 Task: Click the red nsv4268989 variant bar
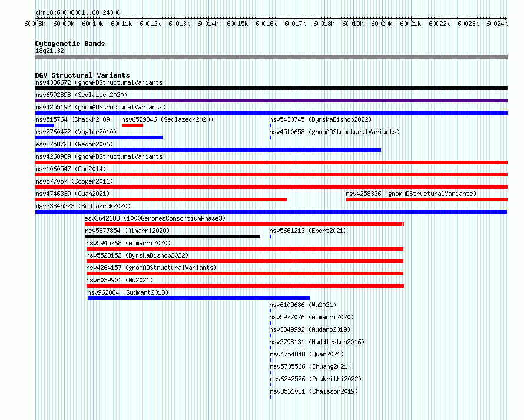(x=271, y=162)
